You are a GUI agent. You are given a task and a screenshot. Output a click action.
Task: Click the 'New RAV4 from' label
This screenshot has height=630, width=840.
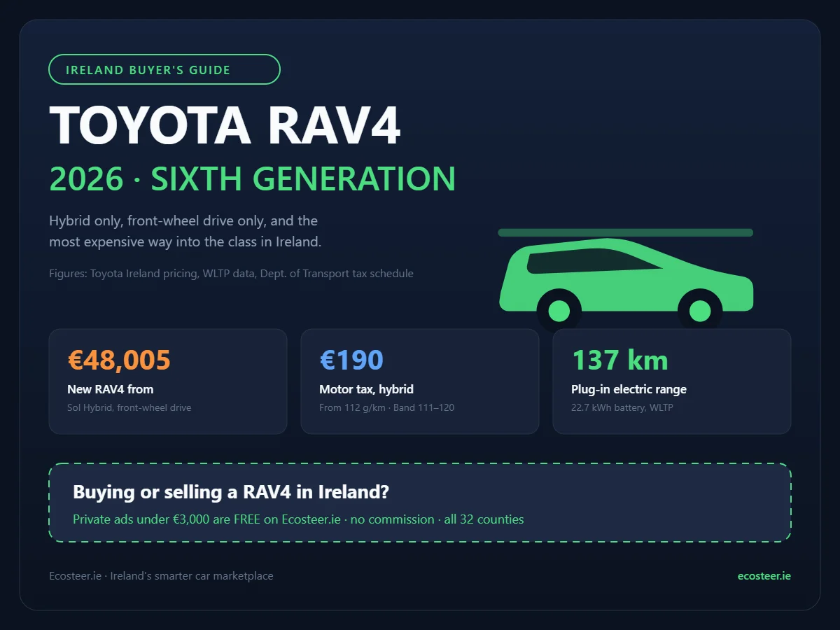(111, 389)
